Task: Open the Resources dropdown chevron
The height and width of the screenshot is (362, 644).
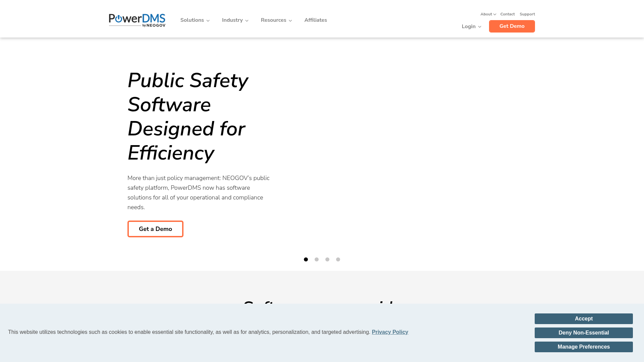Action: click(x=290, y=21)
